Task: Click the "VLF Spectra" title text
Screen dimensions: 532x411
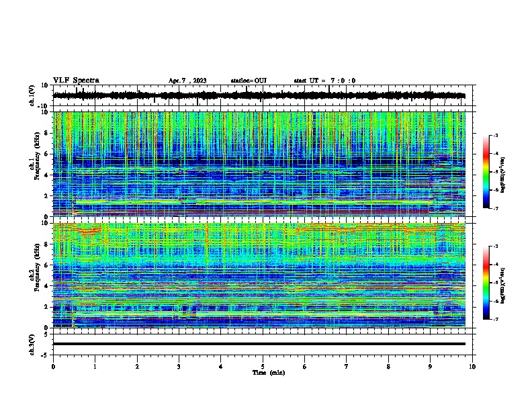Action: [x=76, y=81]
